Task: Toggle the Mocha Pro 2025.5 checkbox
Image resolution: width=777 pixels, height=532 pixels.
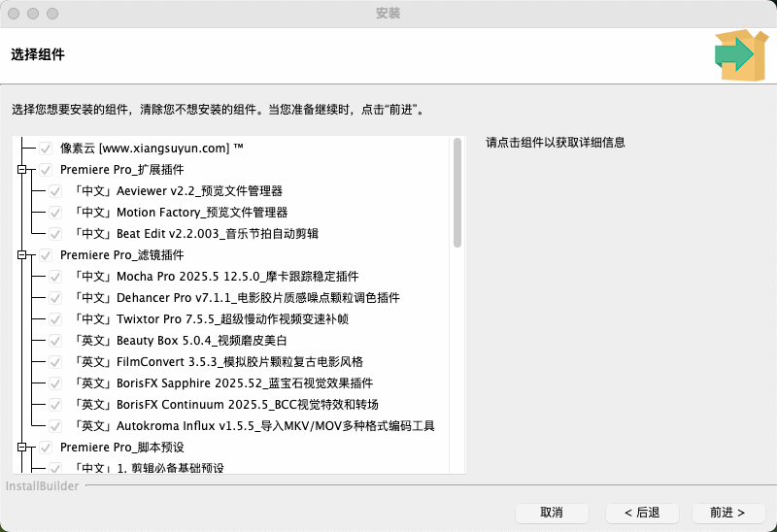Action: (55, 277)
